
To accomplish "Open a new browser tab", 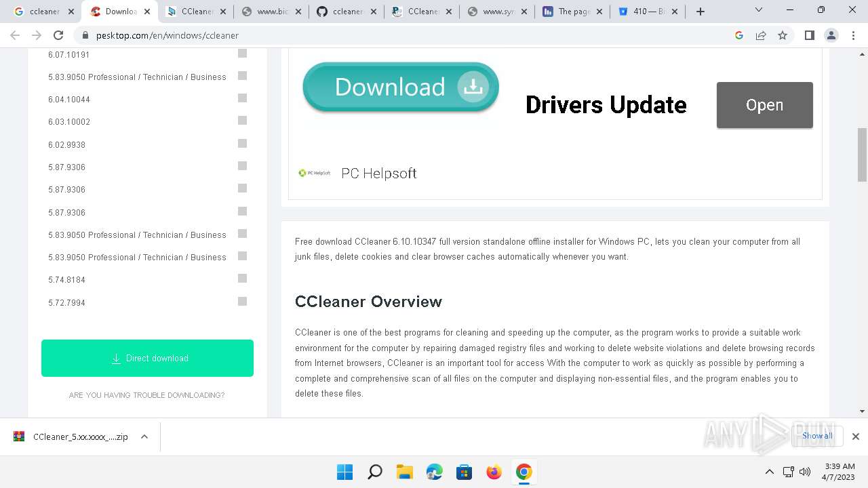I will 701,12.
